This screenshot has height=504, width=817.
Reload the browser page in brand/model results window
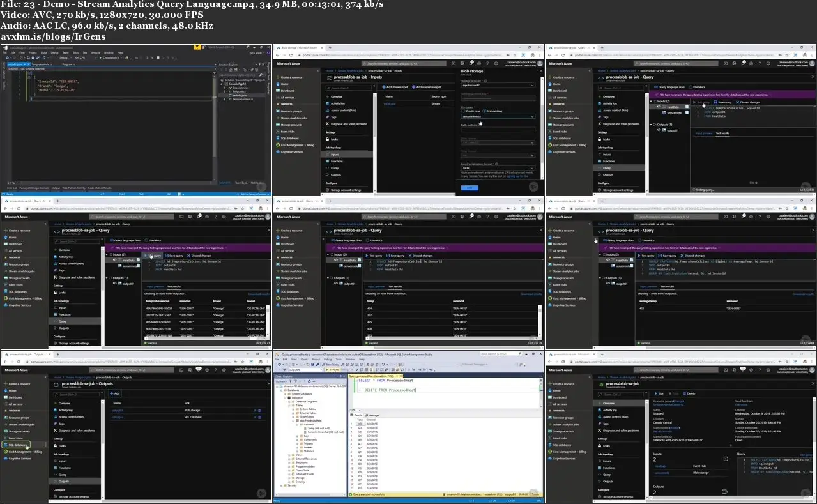click(19, 208)
